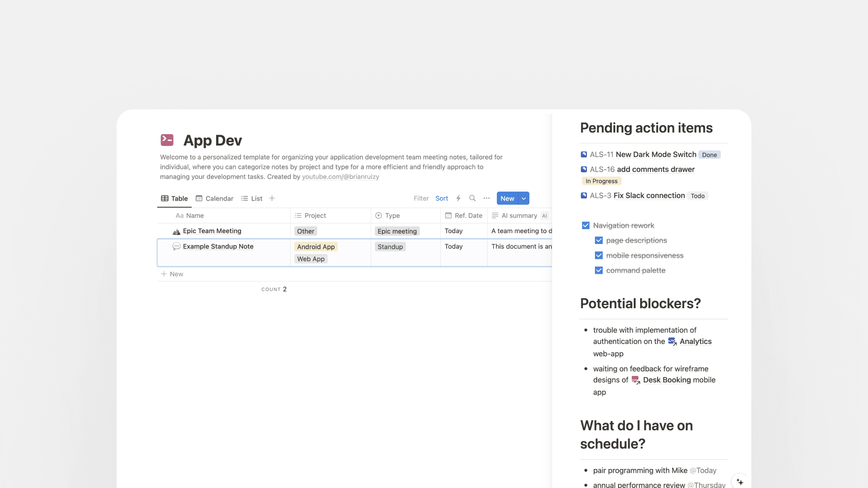The image size is (868, 488).
Task: Uncheck the Navigation rework checkbox
Action: (585, 225)
